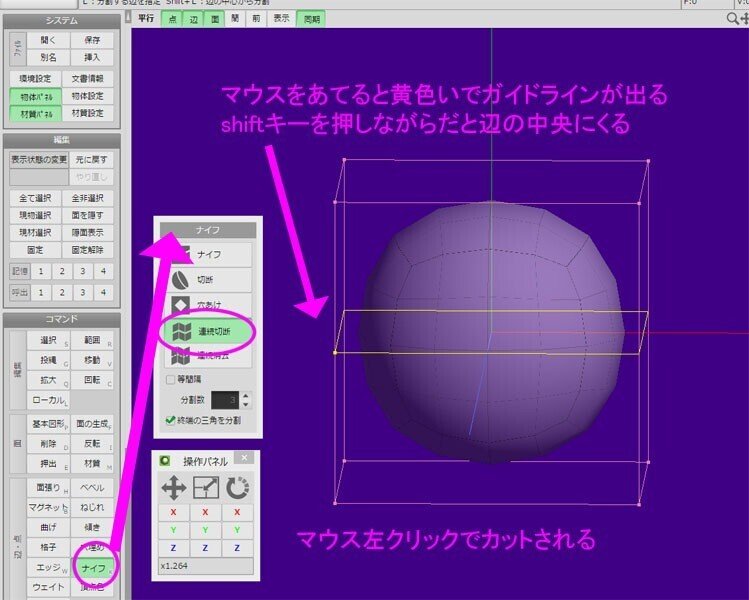
Task: Select the 切断 cut icon in the knife panel
Action: 180,279
